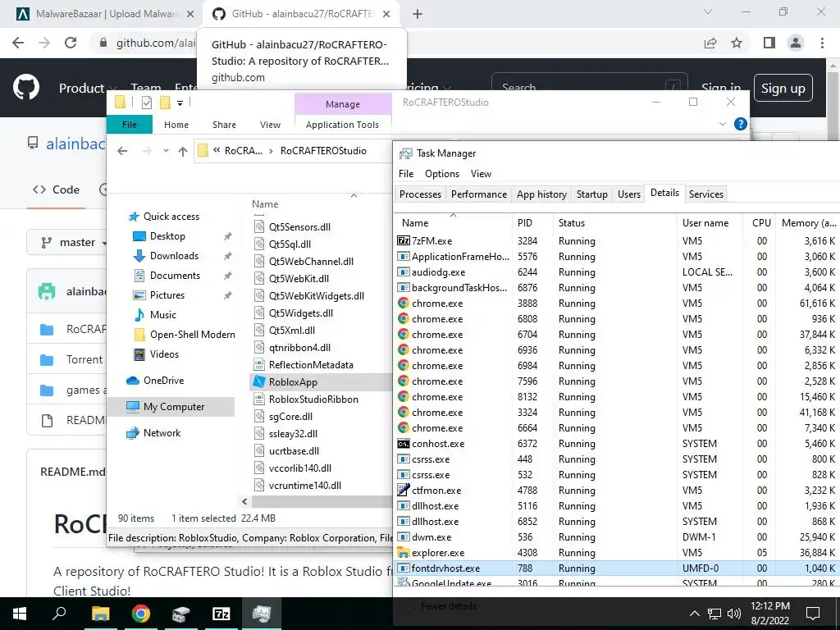Expand the Explorer ribbon chevron
This screenshot has height=630, width=840.
pos(722,125)
